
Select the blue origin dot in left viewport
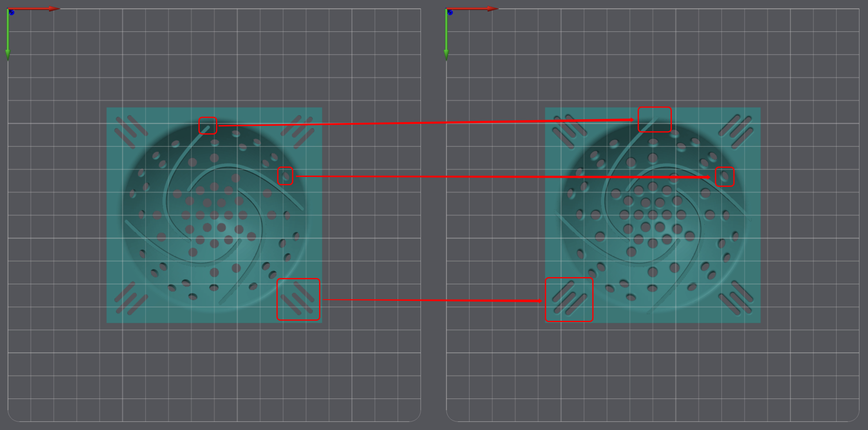tap(11, 12)
